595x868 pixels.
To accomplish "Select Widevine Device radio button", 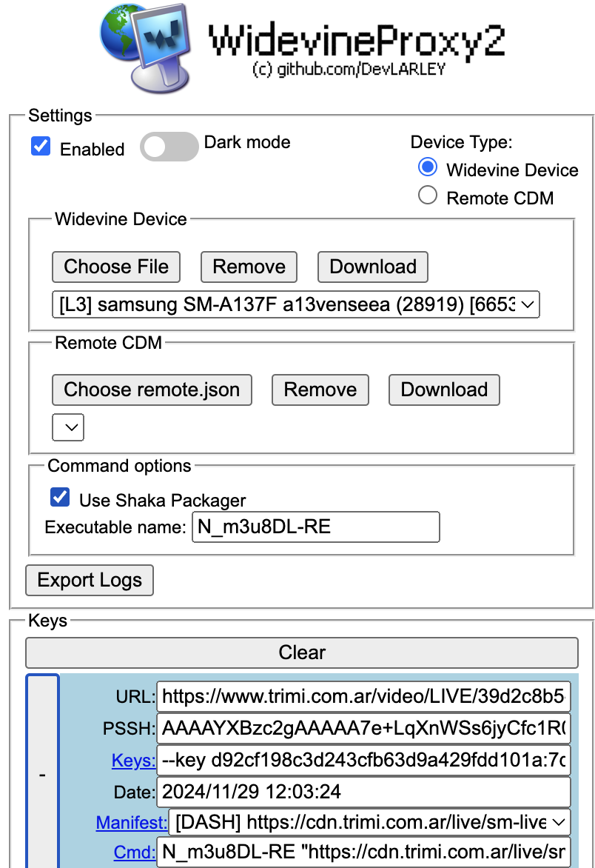I will [x=428, y=167].
